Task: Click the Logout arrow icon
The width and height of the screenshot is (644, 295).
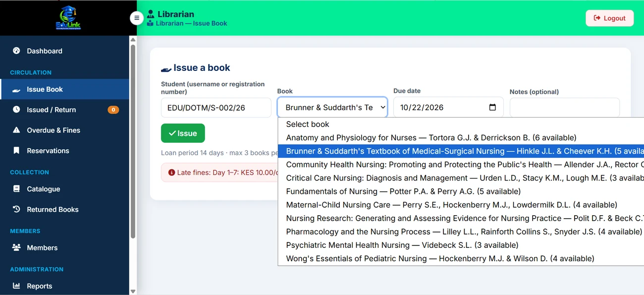Action: (x=597, y=18)
